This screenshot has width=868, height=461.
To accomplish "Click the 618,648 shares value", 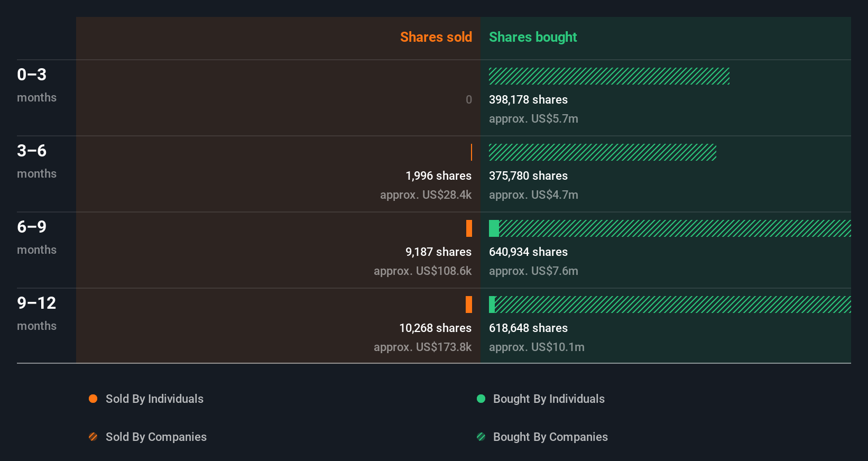I will [x=528, y=328].
